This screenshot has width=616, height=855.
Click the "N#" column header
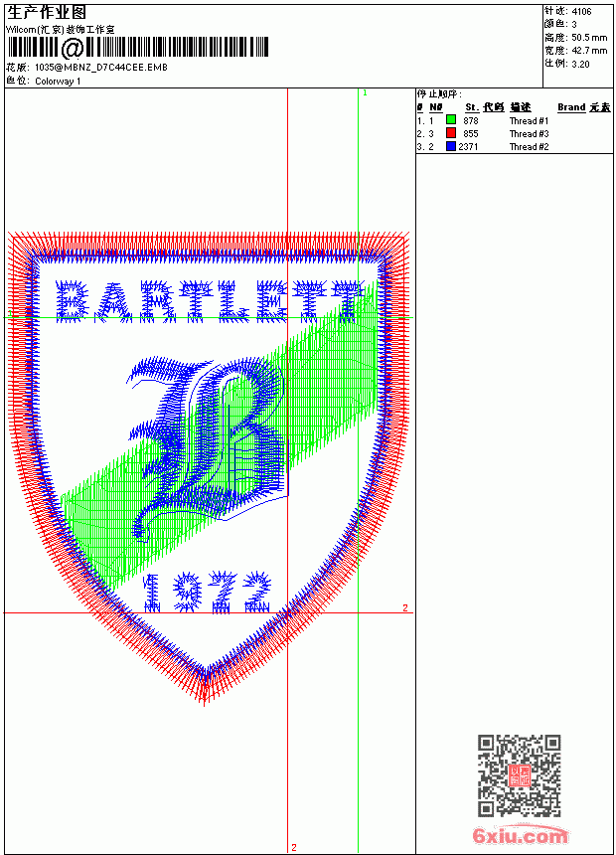435,107
